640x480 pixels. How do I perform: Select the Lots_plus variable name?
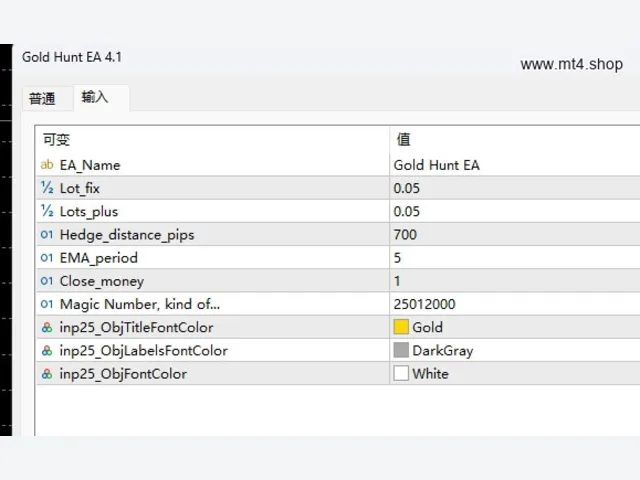pos(89,211)
